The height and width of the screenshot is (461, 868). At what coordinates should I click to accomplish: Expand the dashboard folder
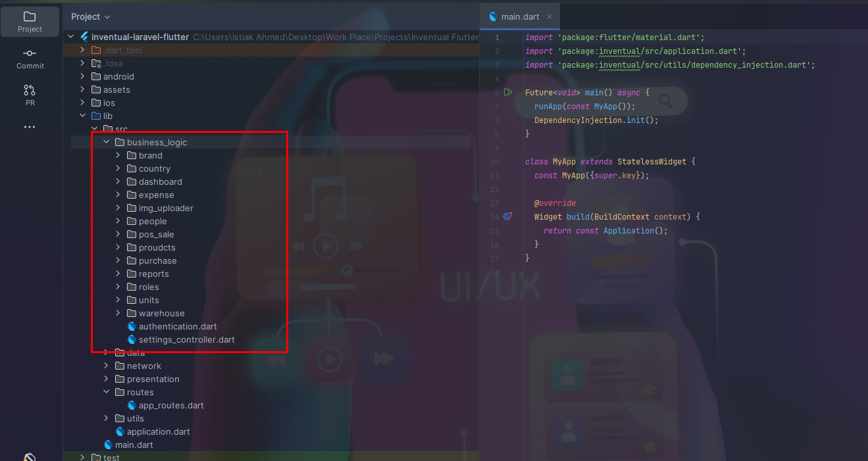point(118,182)
